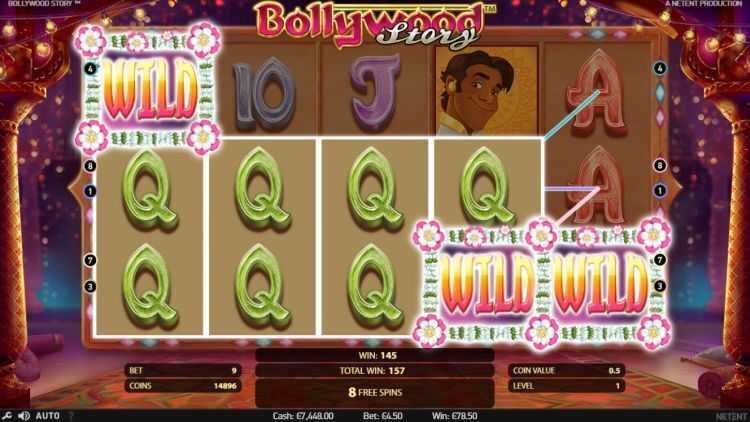Select payline 7 marker on left side
This screenshot has width=750, height=422.
click(90, 260)
